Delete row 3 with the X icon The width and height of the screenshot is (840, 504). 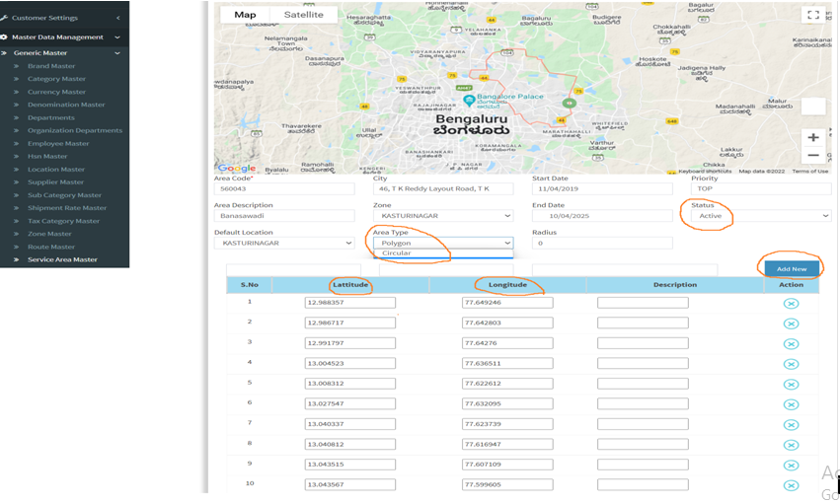click(x=791, y=344)
